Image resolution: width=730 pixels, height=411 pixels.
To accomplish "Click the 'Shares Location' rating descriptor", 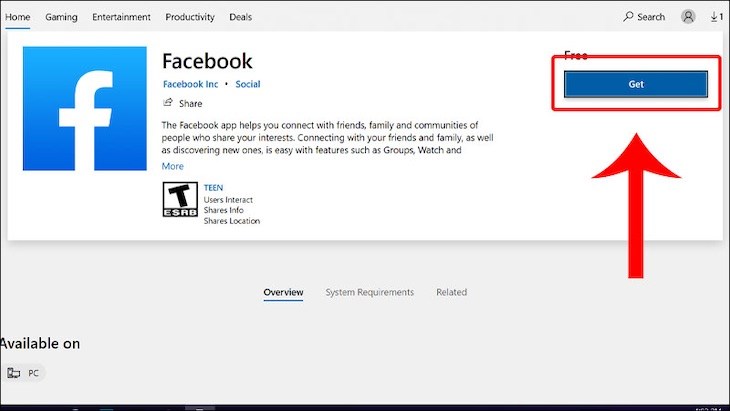I will 232,221.
